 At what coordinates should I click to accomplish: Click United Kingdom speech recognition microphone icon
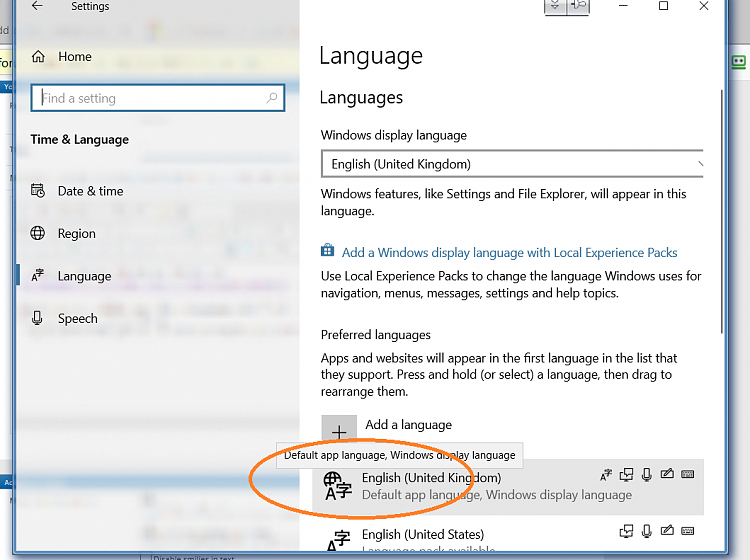pos(647,474)
